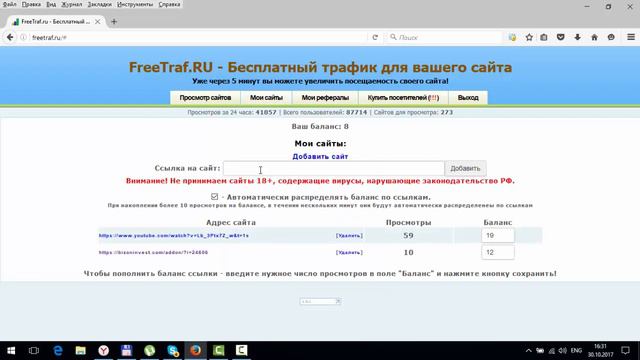Open Firefox hamburger menu
Screen dimensions: 640x360
pyautogui.click(x=631, y=37)
